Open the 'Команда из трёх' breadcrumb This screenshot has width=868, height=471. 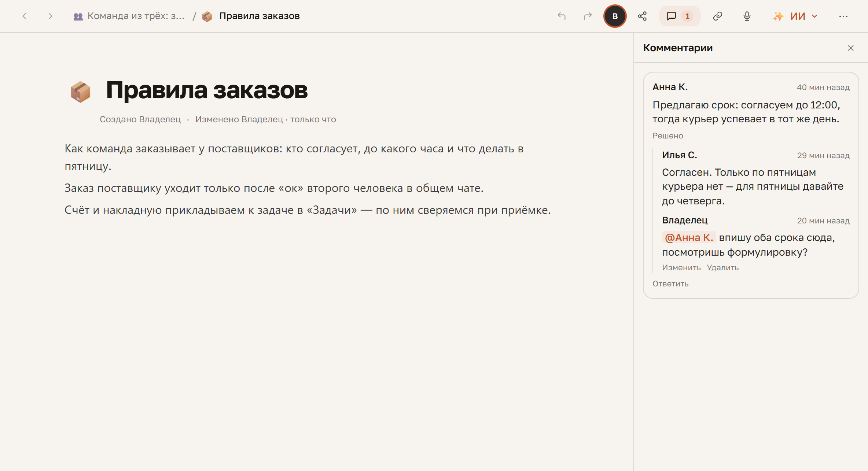tap(129, 16)
